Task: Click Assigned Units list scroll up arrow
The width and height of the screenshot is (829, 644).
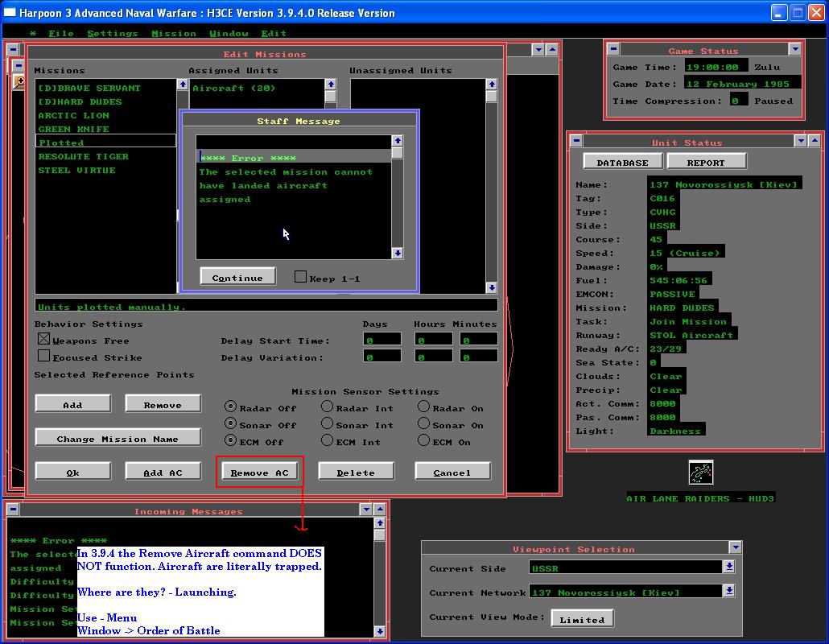Action: point(331,84)
